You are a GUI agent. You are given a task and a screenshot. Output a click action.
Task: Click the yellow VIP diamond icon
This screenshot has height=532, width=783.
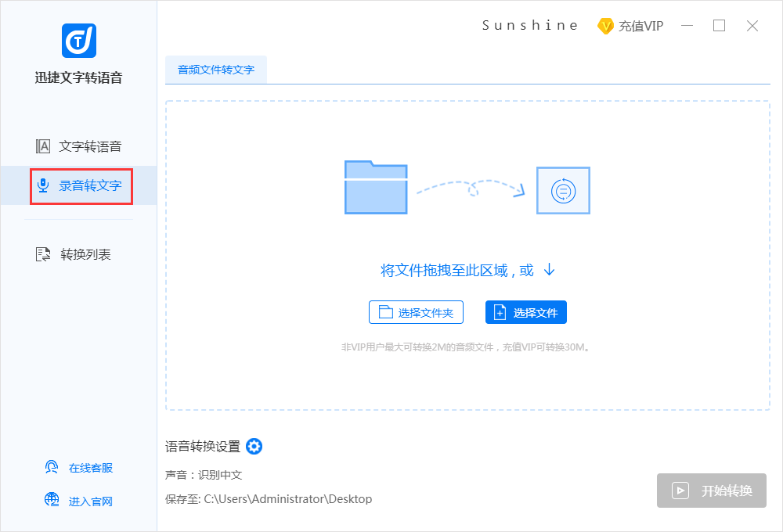click(x=604, y=25)
